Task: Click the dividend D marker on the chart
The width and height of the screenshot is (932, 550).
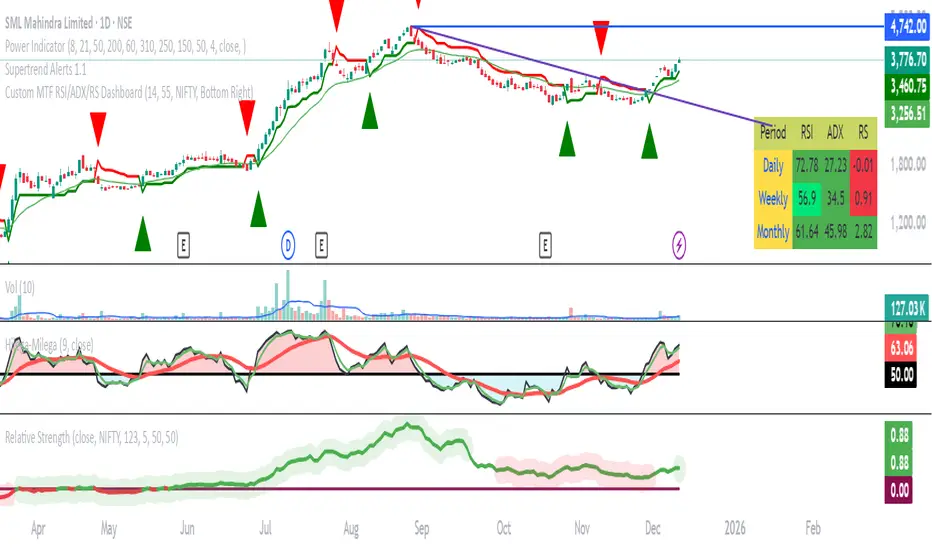Action: click(288, 245)
